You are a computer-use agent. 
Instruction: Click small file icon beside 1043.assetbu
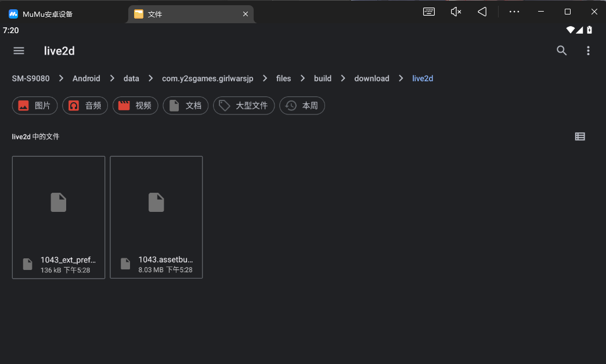tap(125, 264)
